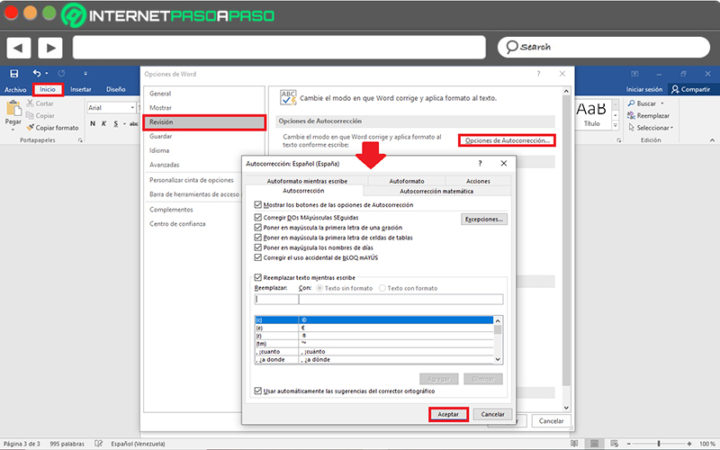Select Revisión in Word options sidebar
The image size is (720, 450).
(204, 122)
